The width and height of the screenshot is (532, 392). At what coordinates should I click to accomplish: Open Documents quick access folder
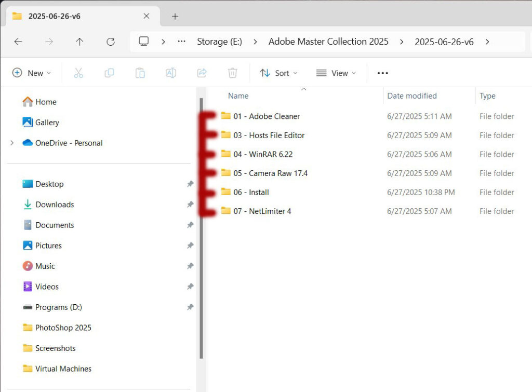click(x=48, y=225)
